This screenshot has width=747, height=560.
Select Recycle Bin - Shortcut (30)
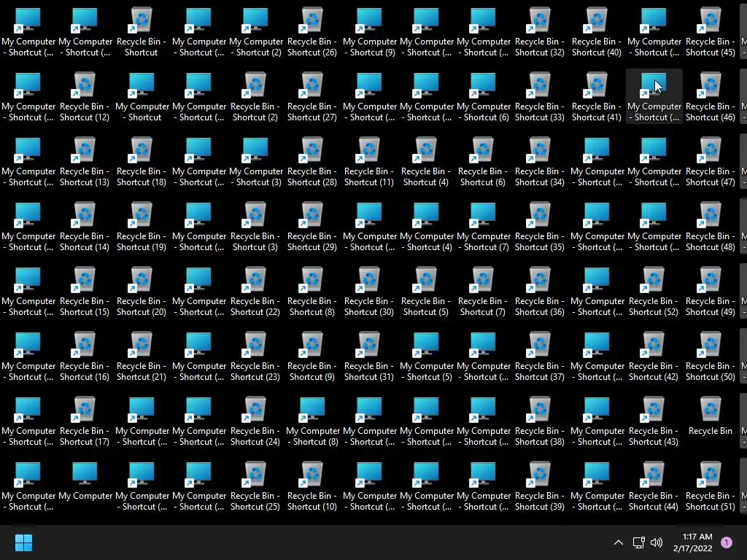tap(369, 292)
